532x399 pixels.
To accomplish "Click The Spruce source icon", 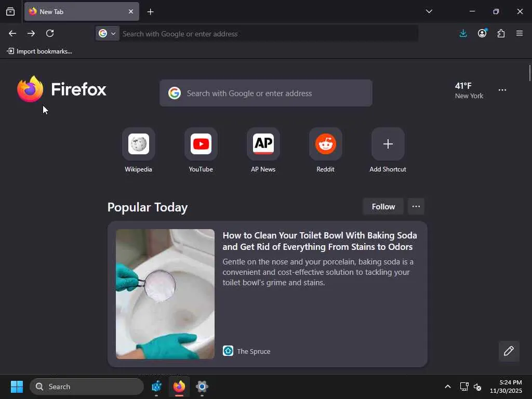I will click(x=228, y=351).
